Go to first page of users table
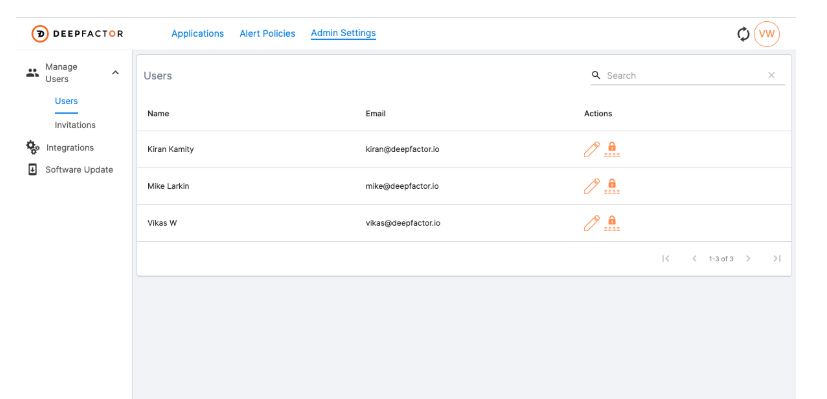This screenshot has width=827, height=399. [x=666, y=258]
